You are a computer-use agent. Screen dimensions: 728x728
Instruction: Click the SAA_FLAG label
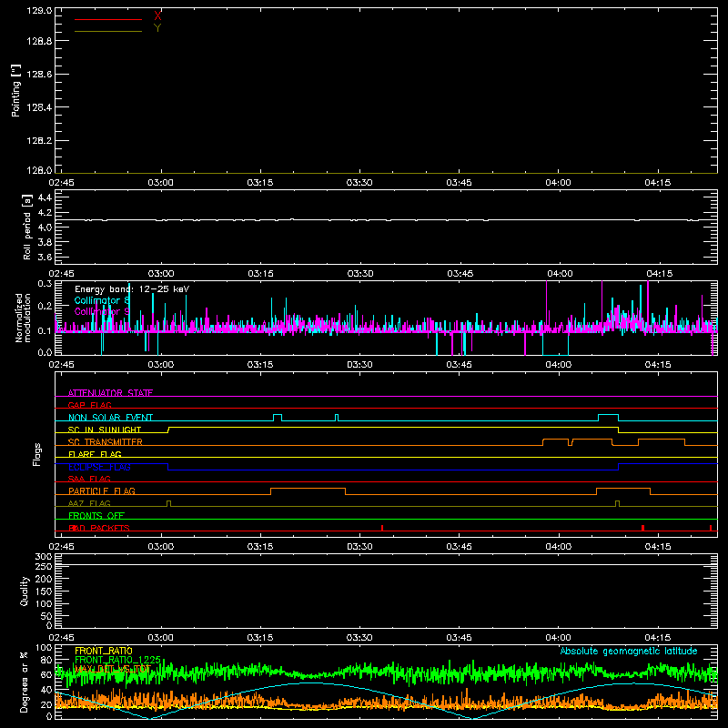click(89, 479)
